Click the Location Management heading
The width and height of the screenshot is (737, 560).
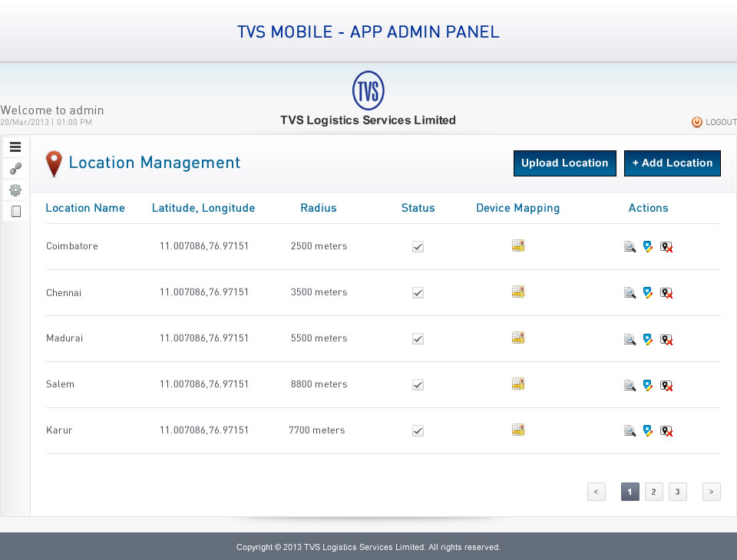(154, 163)
